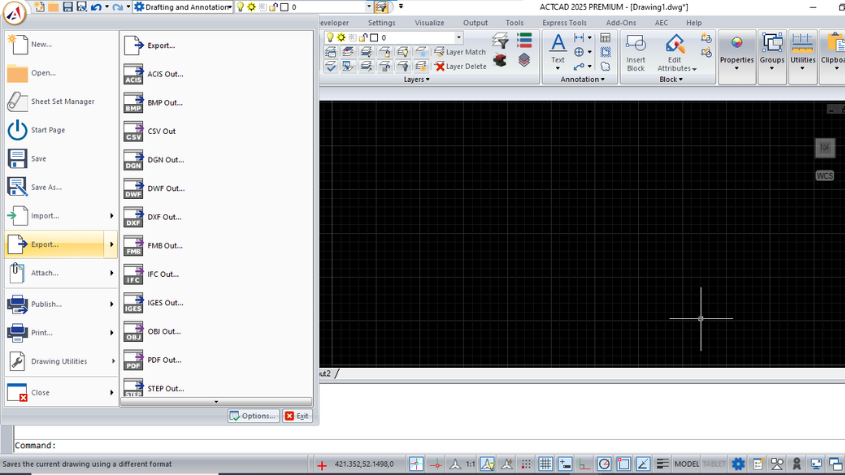
Task: Expand the Annotation panel
Action: pos(583,79)
